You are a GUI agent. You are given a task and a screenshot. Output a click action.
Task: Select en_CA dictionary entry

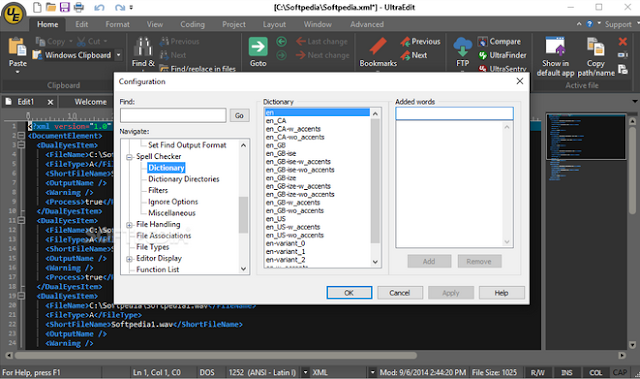coord(276,121)
